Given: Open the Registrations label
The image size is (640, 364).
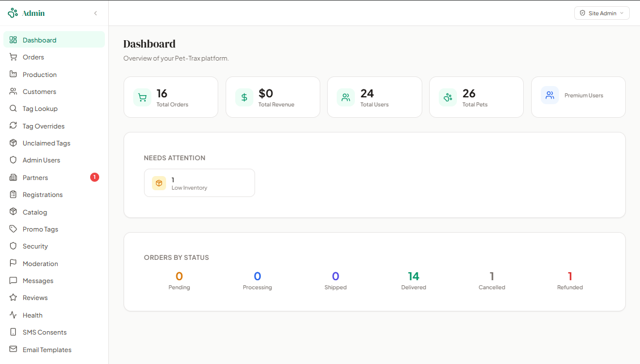Looking at the screenshot, I should (43, 195).
